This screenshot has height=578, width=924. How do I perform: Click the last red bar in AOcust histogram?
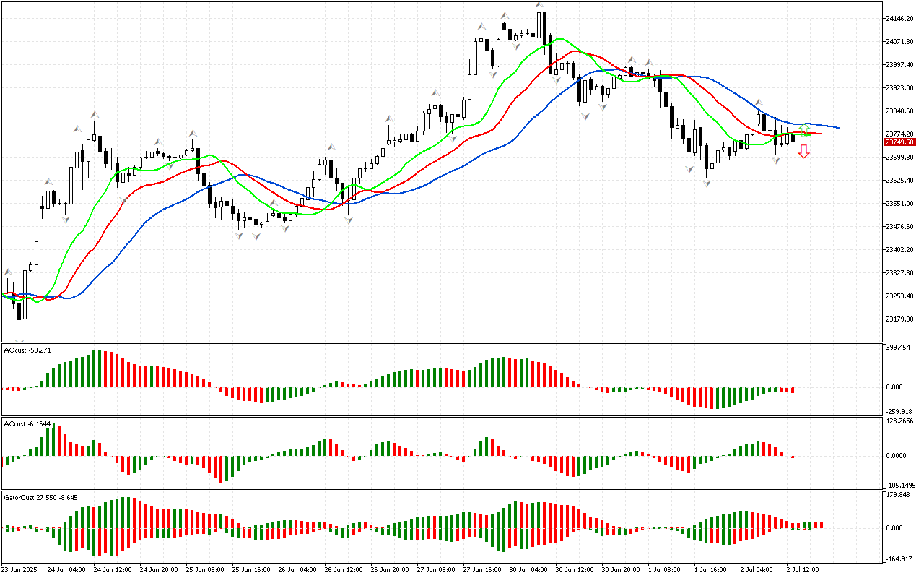793,390
